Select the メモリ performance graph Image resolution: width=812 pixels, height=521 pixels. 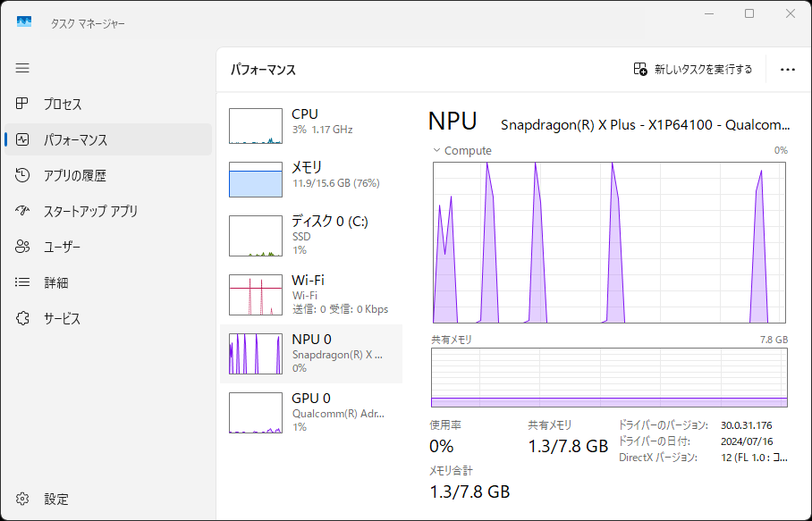point(313,179)
